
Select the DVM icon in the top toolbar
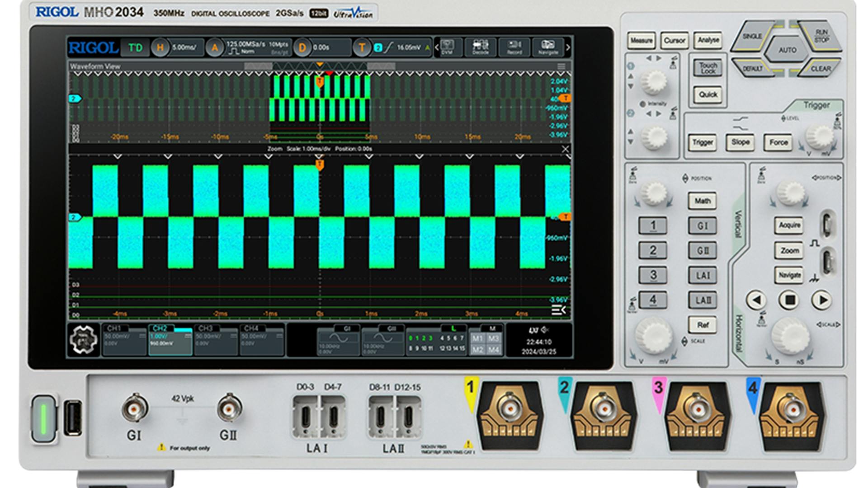pyautogui.click(x=448, y=47)
